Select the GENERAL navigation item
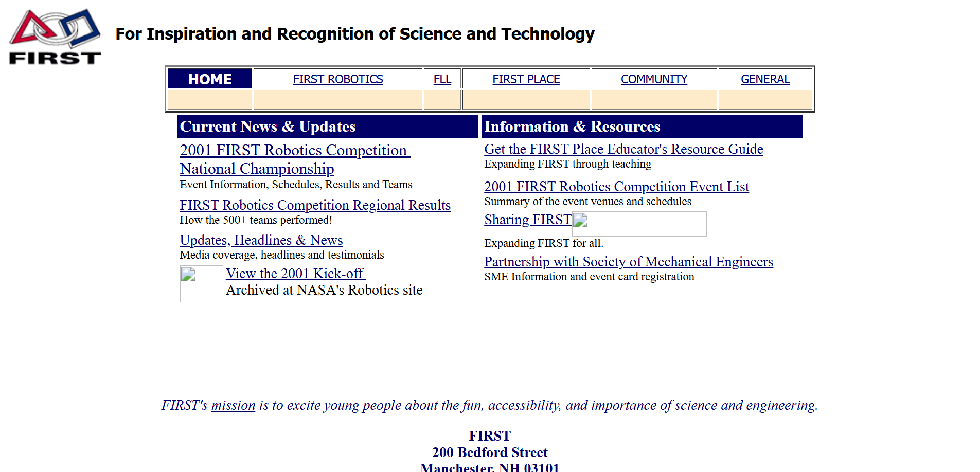The height and width of the screenshot is (472, 980). pyautogui.click(x=765, y=79)
